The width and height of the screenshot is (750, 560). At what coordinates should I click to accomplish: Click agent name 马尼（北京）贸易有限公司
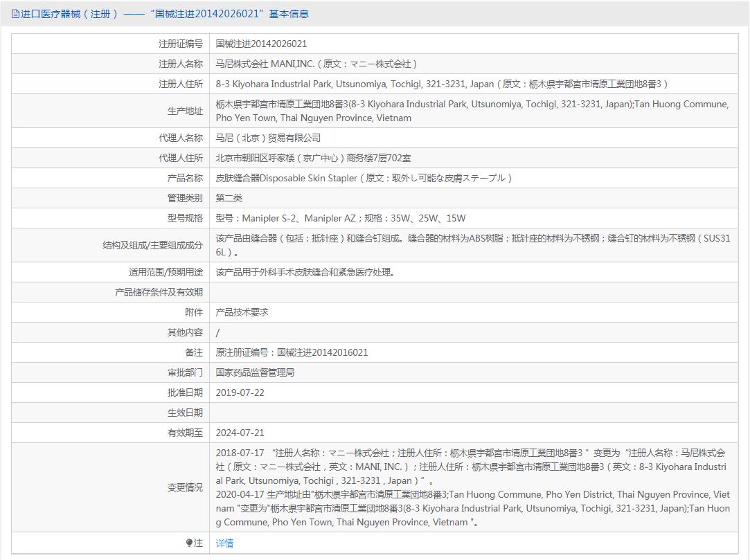268,138
